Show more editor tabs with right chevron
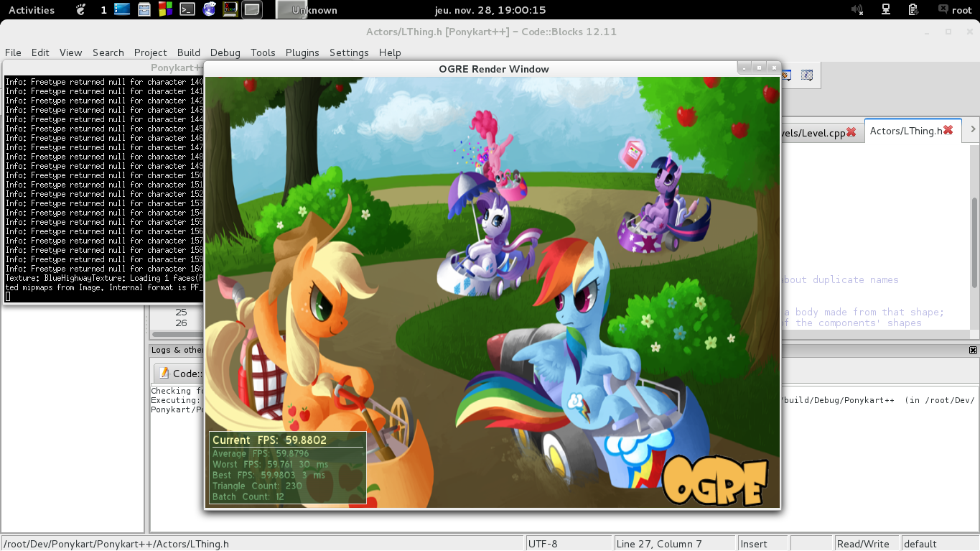 [x=973, y=130]
